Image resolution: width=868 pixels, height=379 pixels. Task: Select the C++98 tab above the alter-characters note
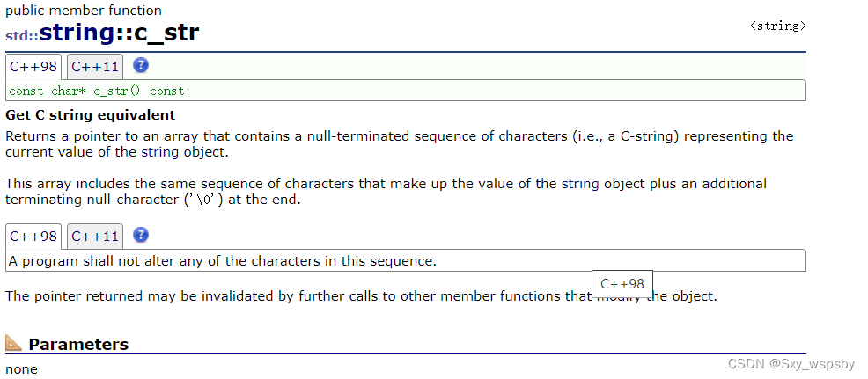pos(34,237)
